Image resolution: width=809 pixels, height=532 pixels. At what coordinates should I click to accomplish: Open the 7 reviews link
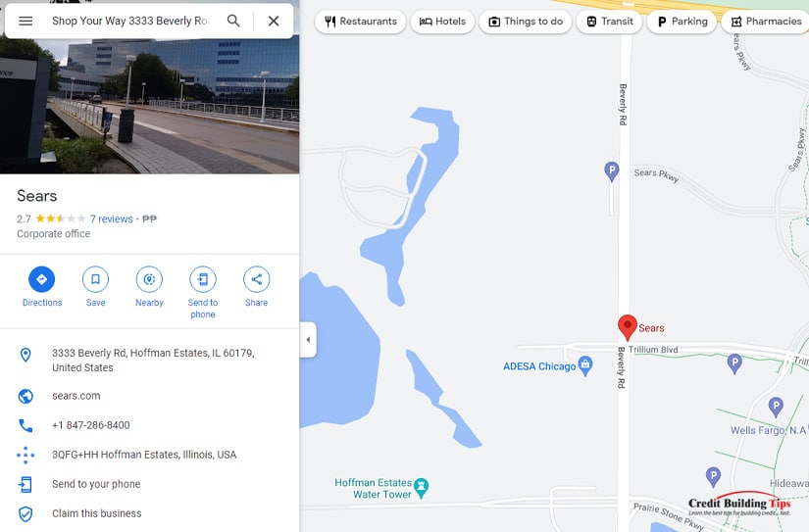point(112,219)
